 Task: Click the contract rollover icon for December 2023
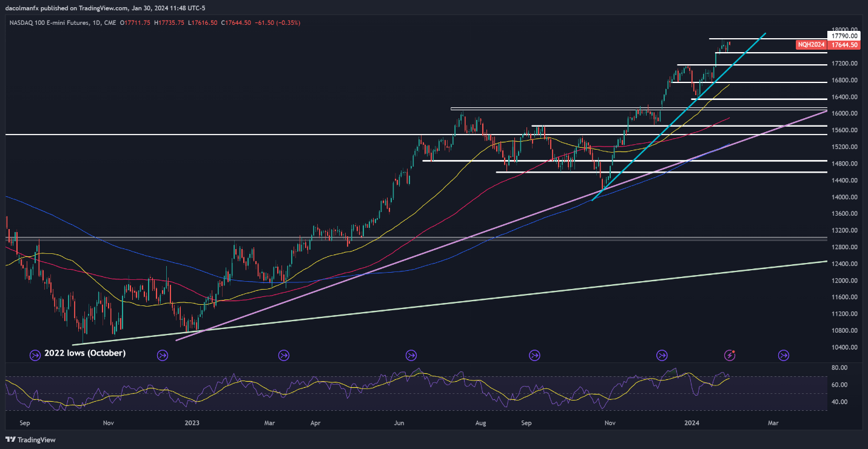click(x=662, y=354)
